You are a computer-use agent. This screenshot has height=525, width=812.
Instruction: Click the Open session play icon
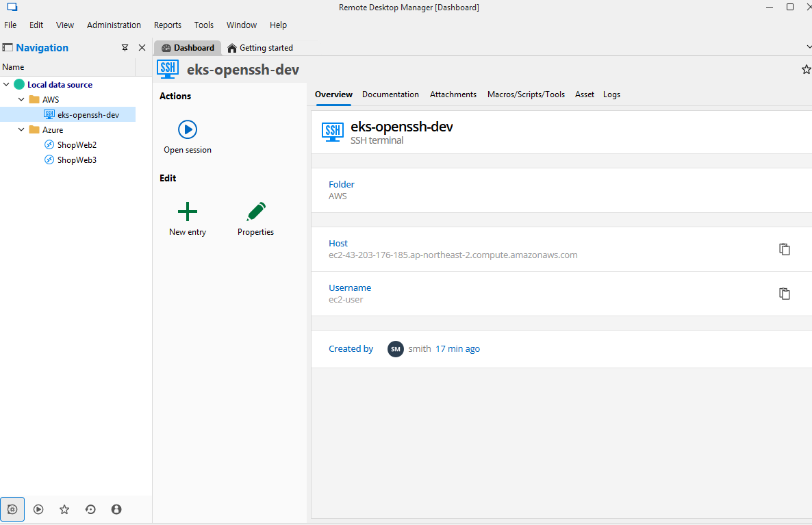[x=188, y=129]
